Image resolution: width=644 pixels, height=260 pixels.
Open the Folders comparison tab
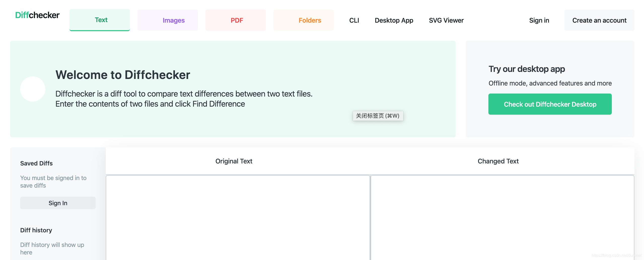pos(304,20)
